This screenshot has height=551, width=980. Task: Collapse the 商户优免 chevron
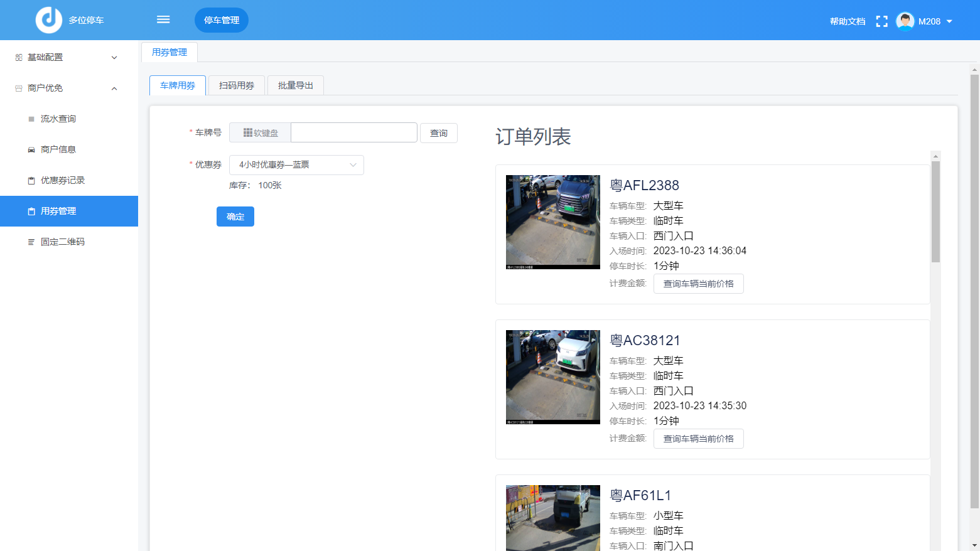pyautogui.click(x=114, y=88)
